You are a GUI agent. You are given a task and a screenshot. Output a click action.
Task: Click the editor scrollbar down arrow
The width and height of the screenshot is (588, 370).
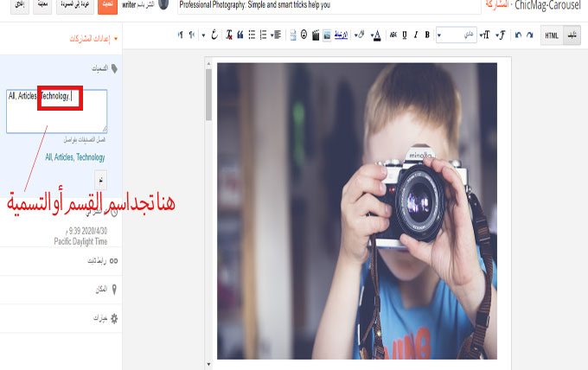[x=209, y=364]
